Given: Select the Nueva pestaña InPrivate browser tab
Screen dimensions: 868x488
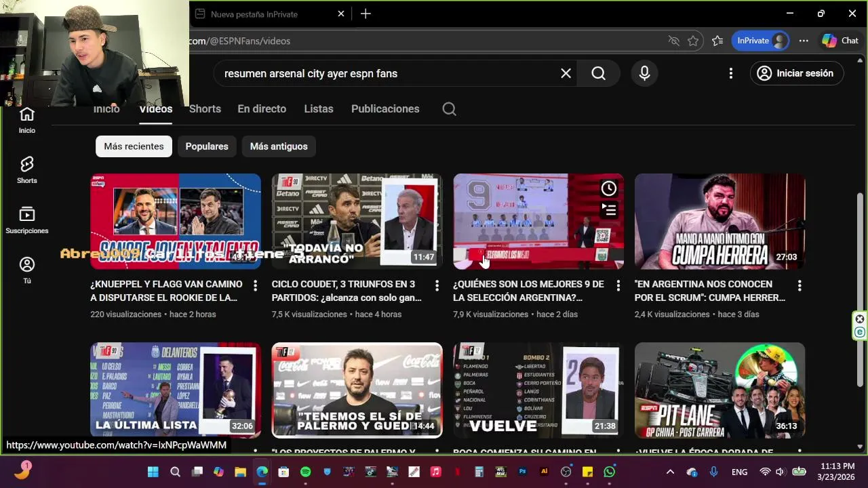Looking at the screenshot, I should (270, 14).
